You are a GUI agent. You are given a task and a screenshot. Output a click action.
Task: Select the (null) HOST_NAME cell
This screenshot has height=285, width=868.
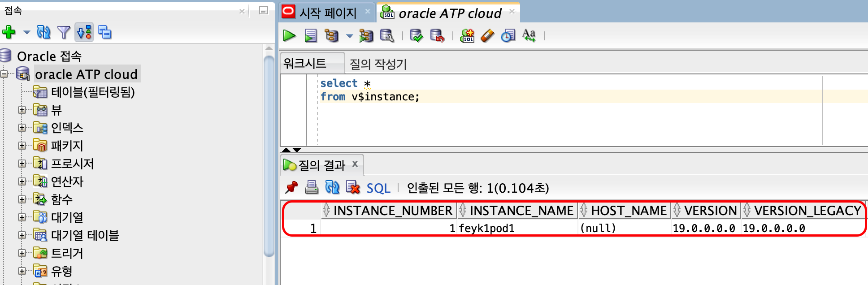(x=625, y=228)
